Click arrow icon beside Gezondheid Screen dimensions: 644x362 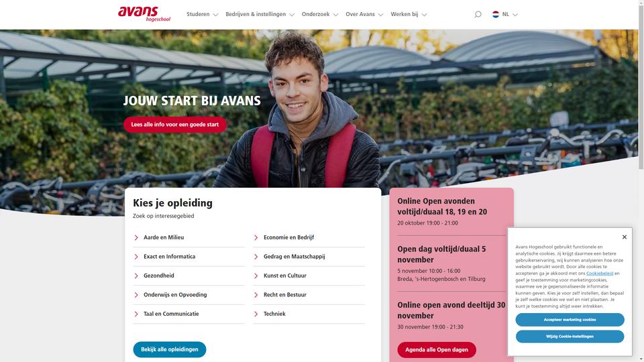[136, 276]
